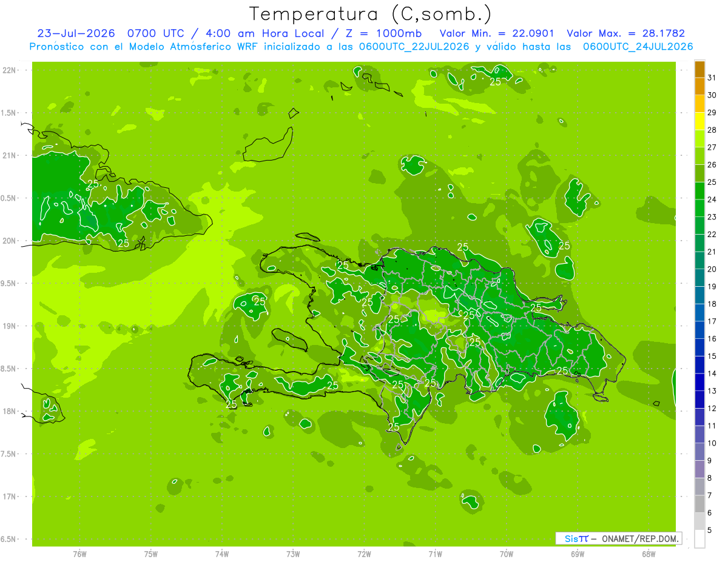Click the '1.5N' latitude tick label
The width and height of the screenshot is (728, 562).
point(9,113)
